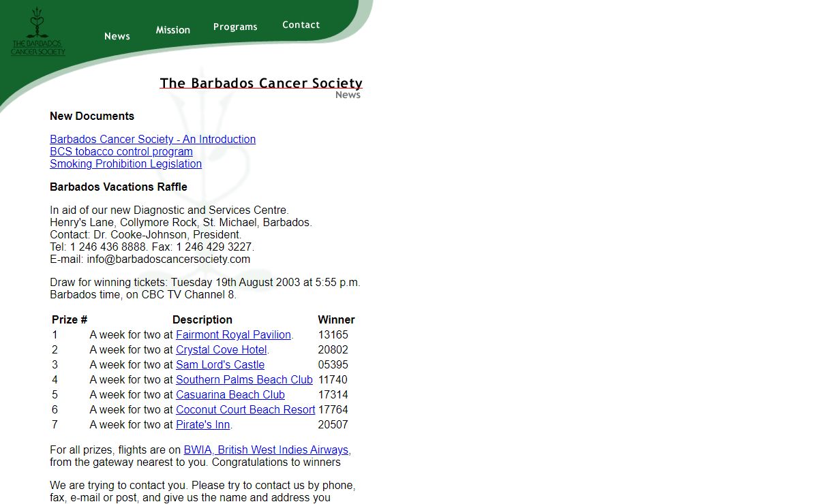Open the Programs menu item

pyautogui.click(x=235, y=27)
